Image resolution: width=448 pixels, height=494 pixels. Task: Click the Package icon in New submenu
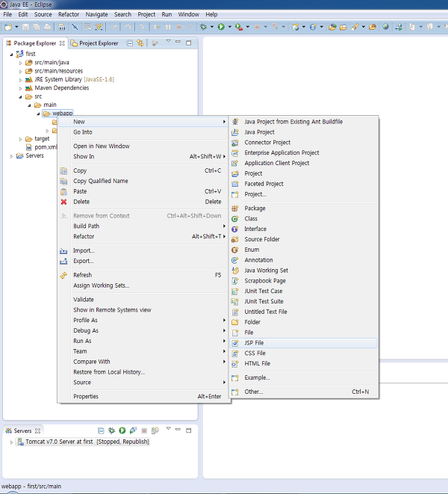[x=235, y=209]
